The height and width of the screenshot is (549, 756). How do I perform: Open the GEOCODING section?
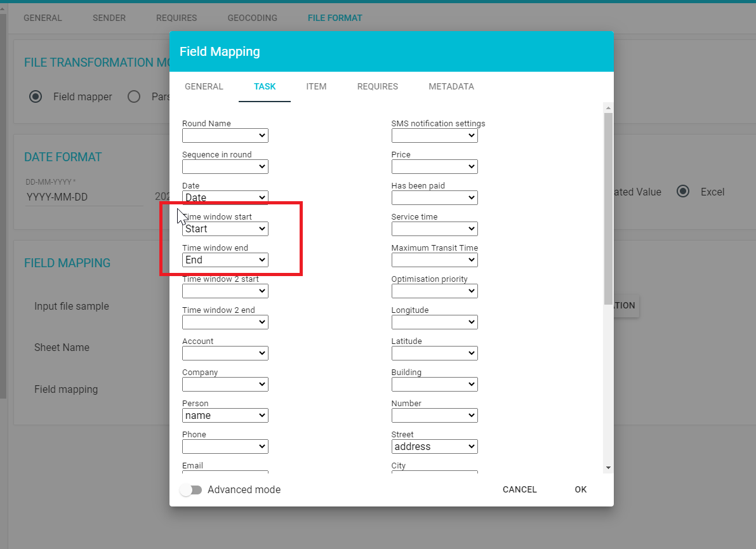coord(252,18)
